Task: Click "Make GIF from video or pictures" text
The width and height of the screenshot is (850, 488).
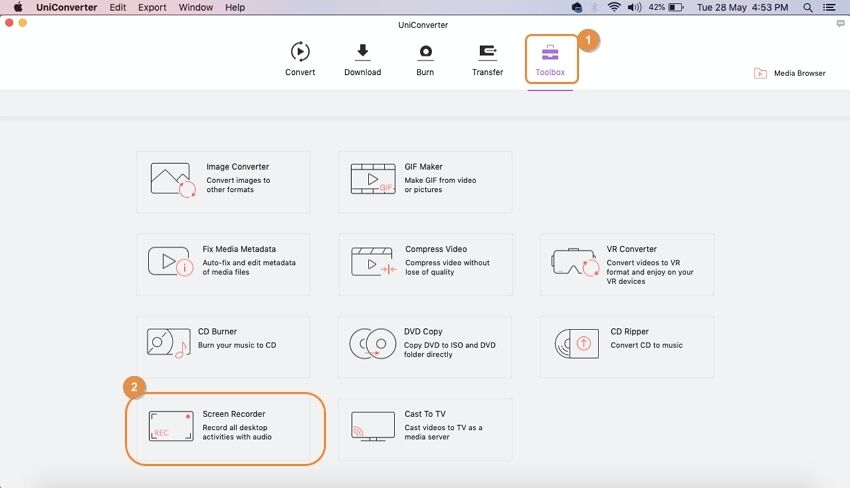Action: point(440,185)
